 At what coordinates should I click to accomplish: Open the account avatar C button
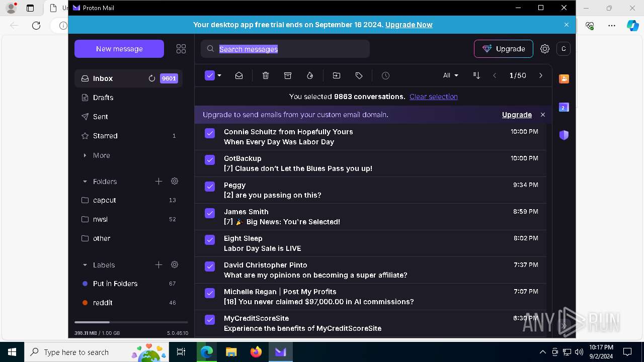pyautogui.click(x=563, y=49)
